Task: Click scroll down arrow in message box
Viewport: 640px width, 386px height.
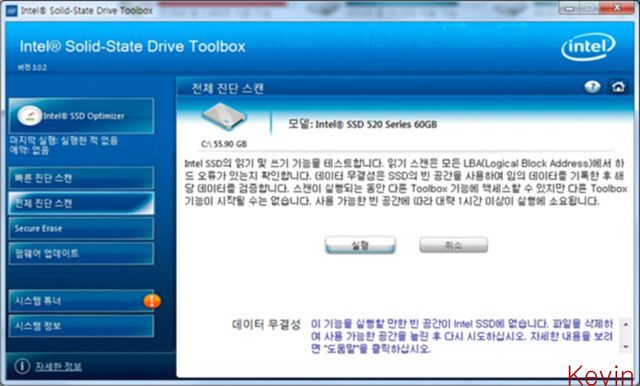Action: click(x=625, y=347)
